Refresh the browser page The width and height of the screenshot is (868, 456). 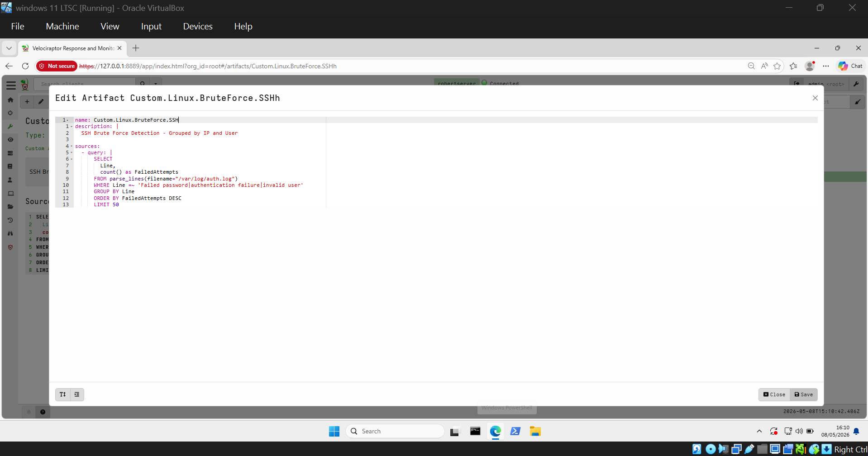coord(25,66)
